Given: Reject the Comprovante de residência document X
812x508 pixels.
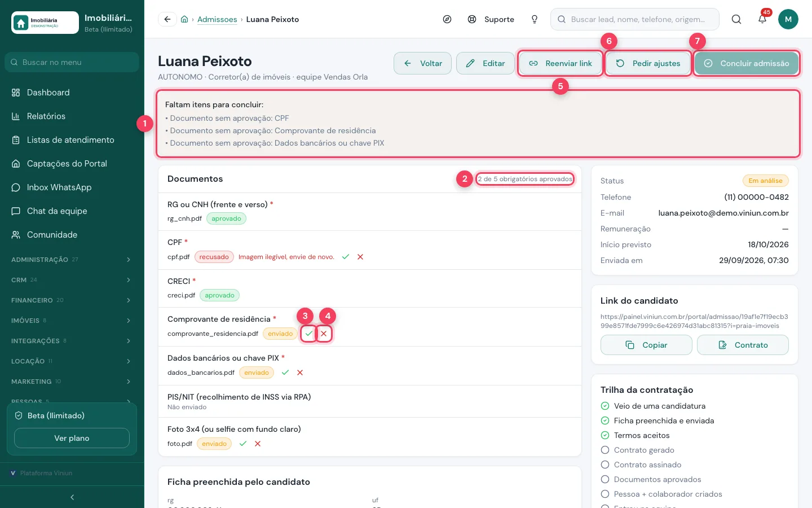Looking at the screenshot, I should tap(324, 334).
